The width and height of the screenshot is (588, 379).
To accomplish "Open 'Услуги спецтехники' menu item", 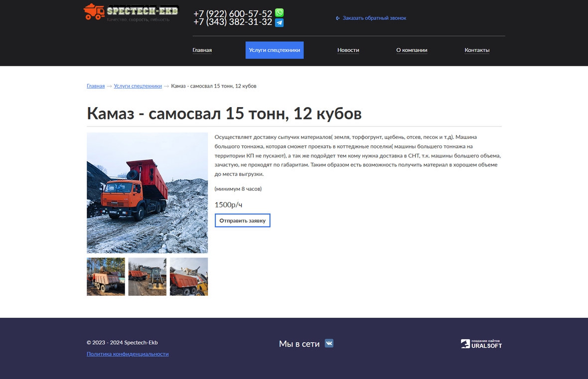I will coord(274,50).
